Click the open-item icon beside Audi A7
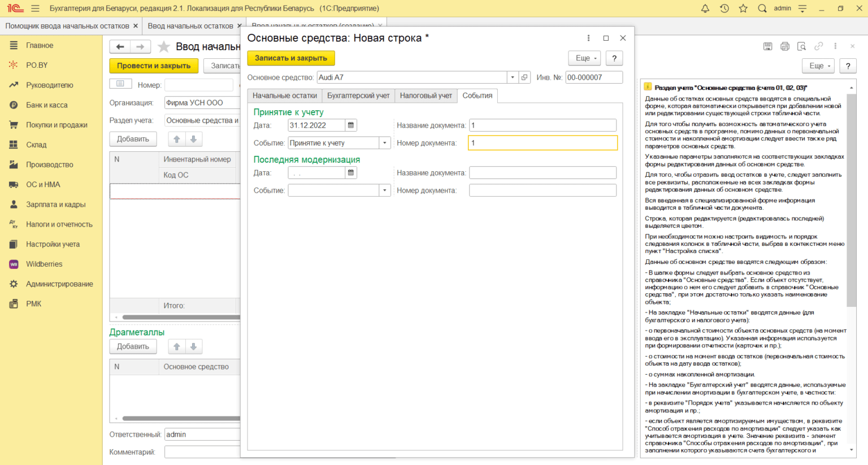The image size is (868, 465). click(524, 77)
